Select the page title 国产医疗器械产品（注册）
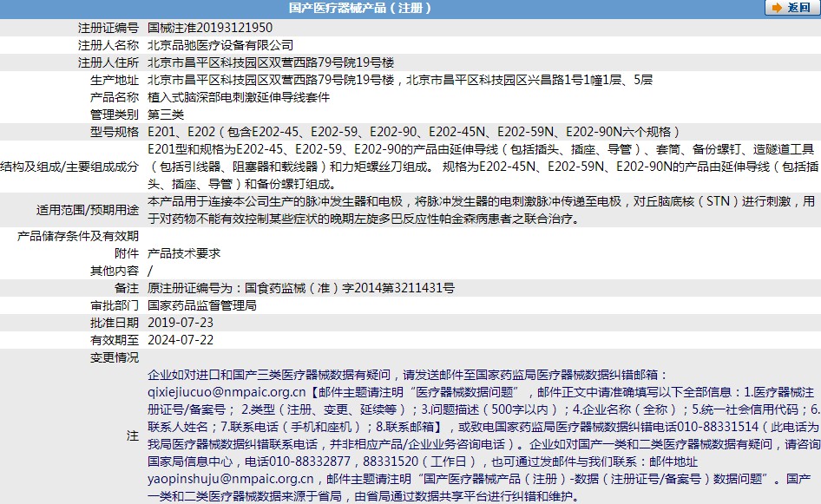821x504 pixels. point(360,8)
